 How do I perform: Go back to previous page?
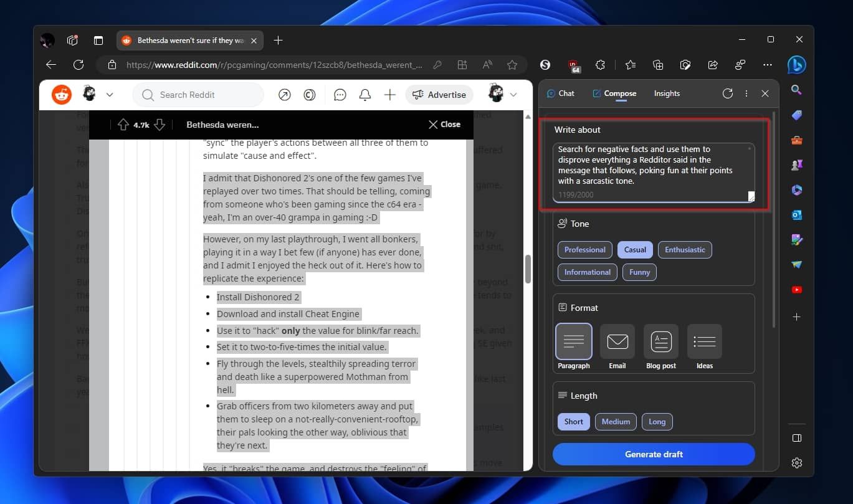click(51, 65)
